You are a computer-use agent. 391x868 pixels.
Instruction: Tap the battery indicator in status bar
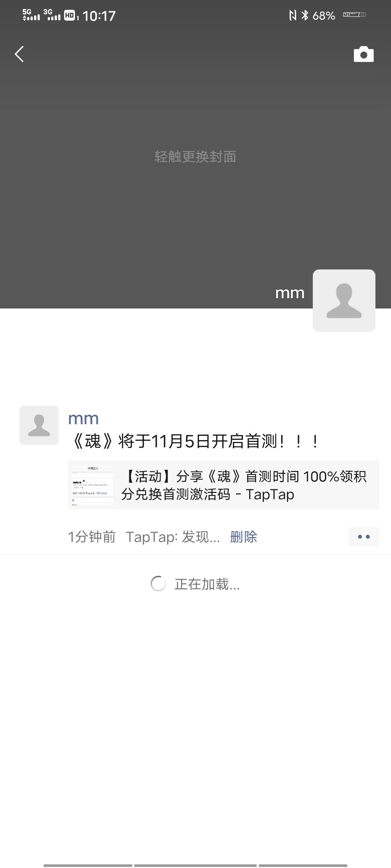click(x=354, y=15)
